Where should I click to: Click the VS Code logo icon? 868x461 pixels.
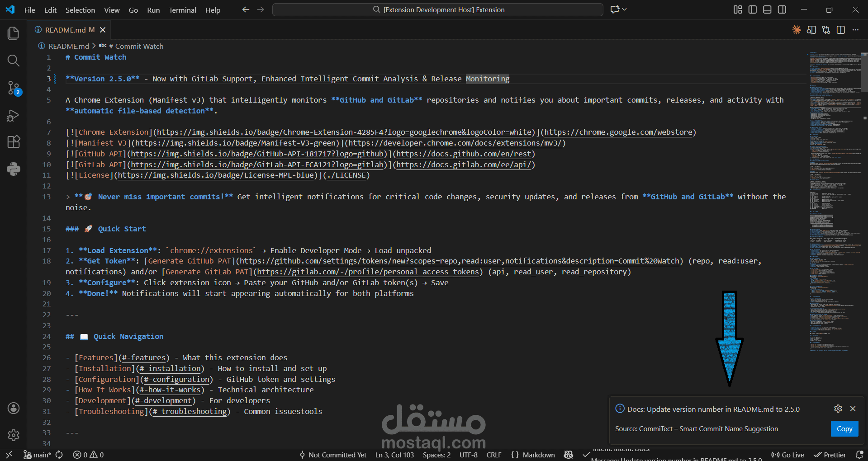coord(10,9)
